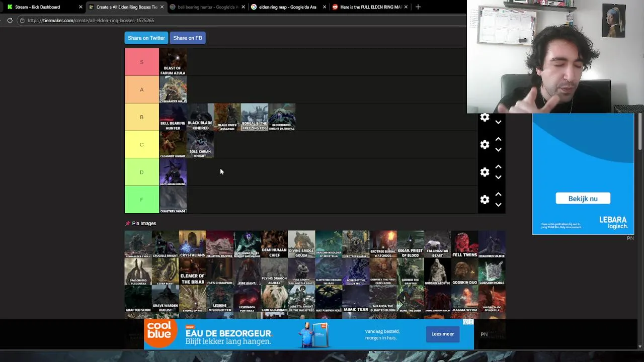This screenshot has height=362, width=644.
Task: Pick Black Blade Kindred in B tier
Action: 200,117
